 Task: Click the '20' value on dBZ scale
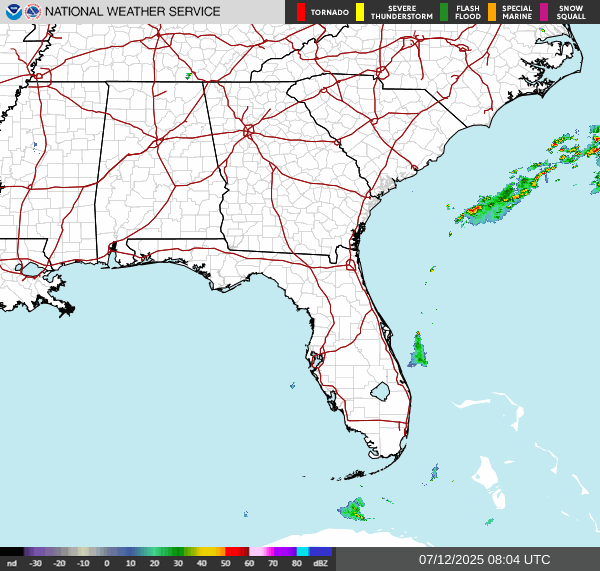point(154,563)
